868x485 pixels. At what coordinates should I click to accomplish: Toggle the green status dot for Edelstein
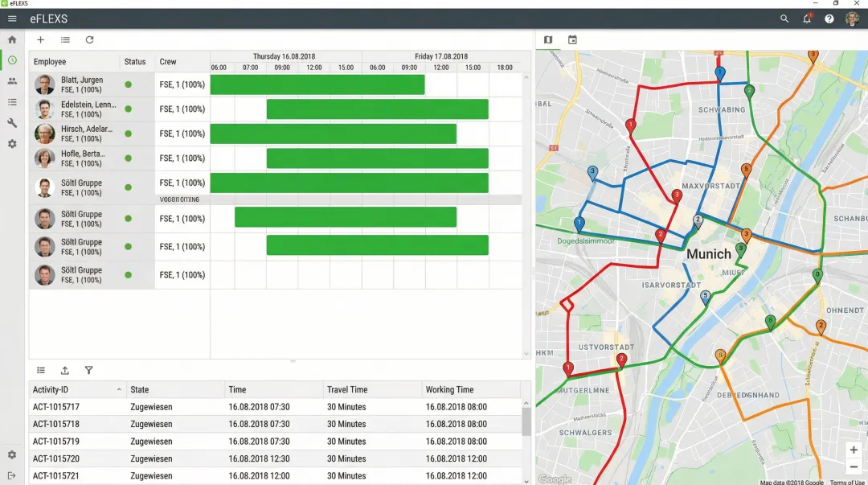tap(128, 109)
